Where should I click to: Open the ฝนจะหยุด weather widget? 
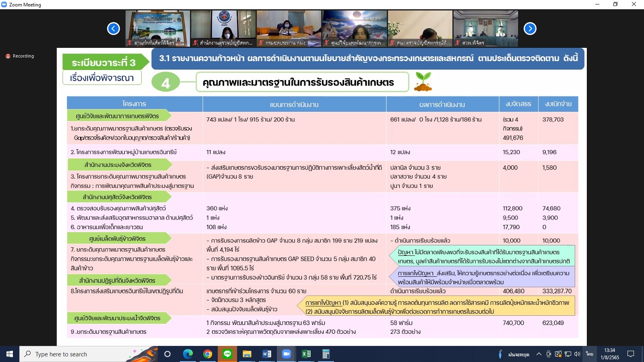click(514, 354)
